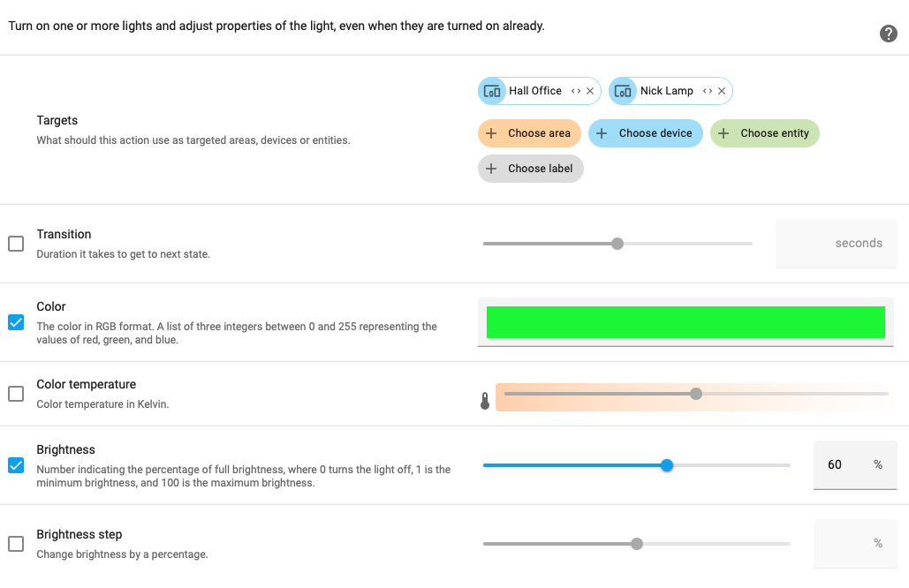Click the Brightness slider handle
The image size is (909, 588).
pyautogui.click(x=667, y=465)
